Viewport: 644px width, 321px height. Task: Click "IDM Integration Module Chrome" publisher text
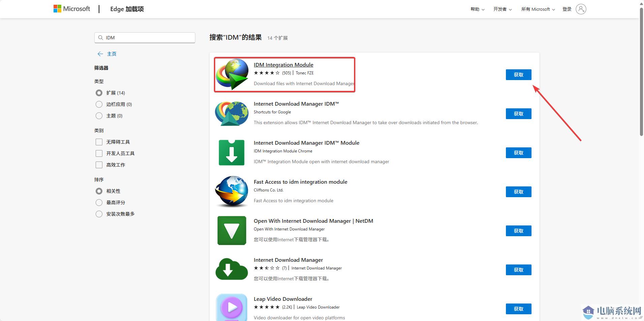283,151
